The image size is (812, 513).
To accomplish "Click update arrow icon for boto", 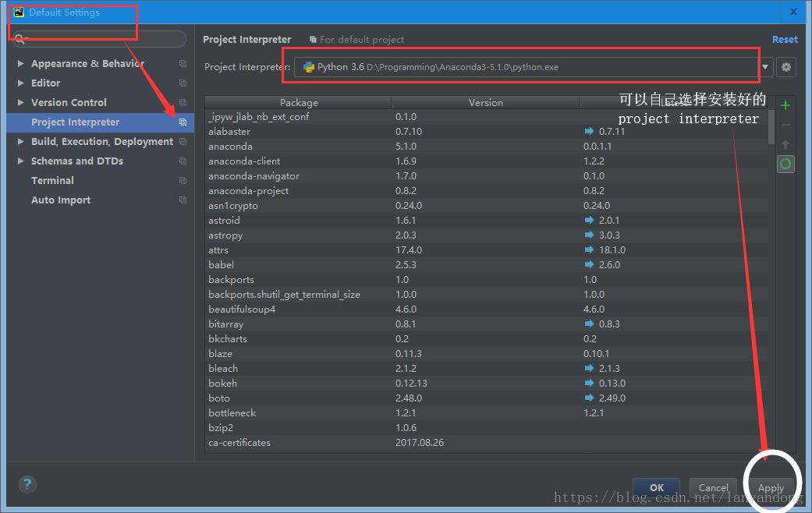I will coord(589,398).
